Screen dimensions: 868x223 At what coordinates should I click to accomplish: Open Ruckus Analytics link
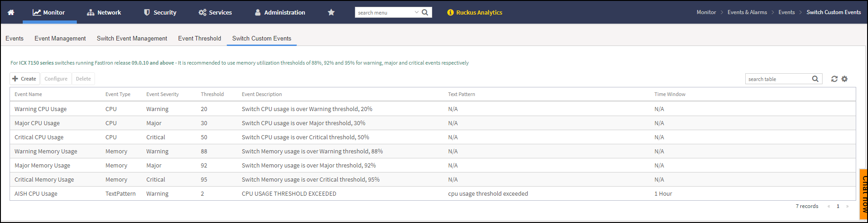coord(475,12)
